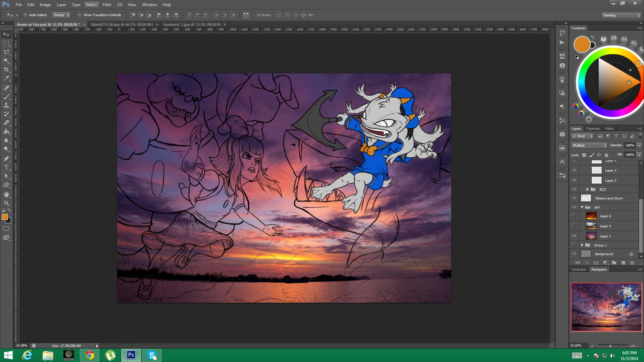Click the Navigator preview thumbnail

pyautogui.click(x=606, y=307)
